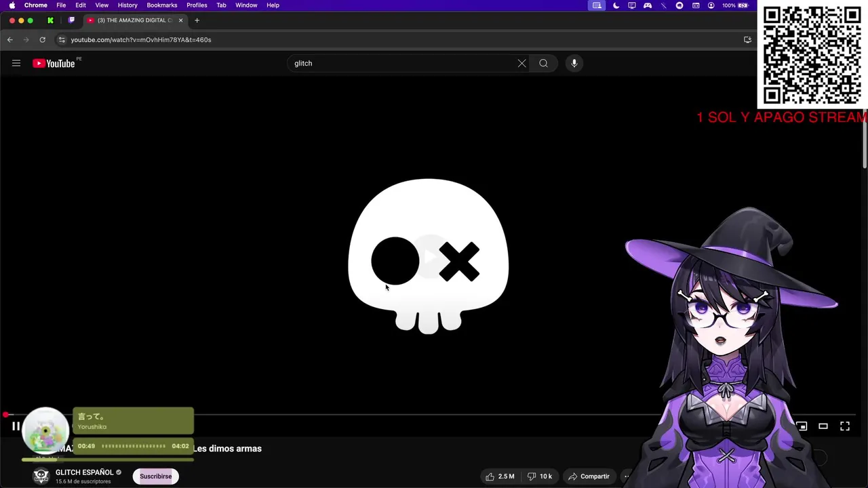Run search with the magnifier button

(x=543, y=63)
